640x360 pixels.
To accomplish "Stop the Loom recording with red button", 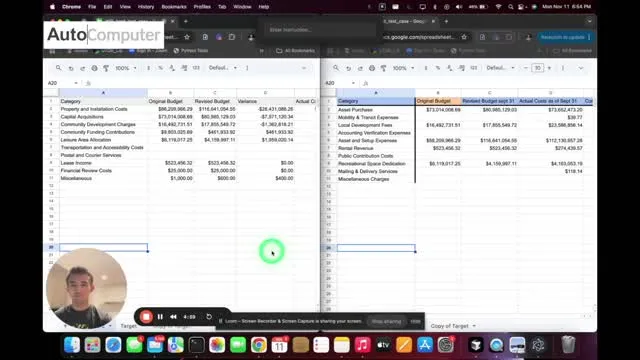I will click(x=146, y=317).
